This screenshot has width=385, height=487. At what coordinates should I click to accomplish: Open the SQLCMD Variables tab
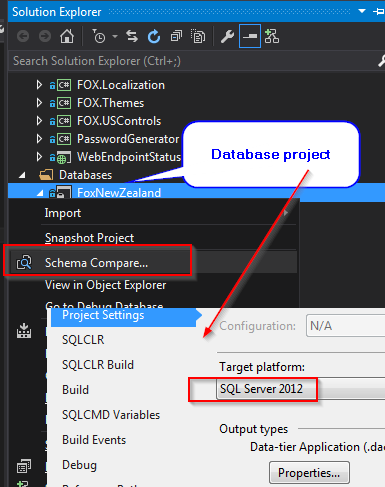[x=111, y=415]
